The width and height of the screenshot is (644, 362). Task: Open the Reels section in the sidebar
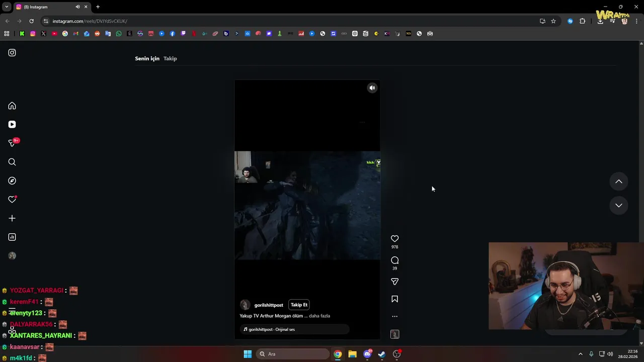point(12,124)
